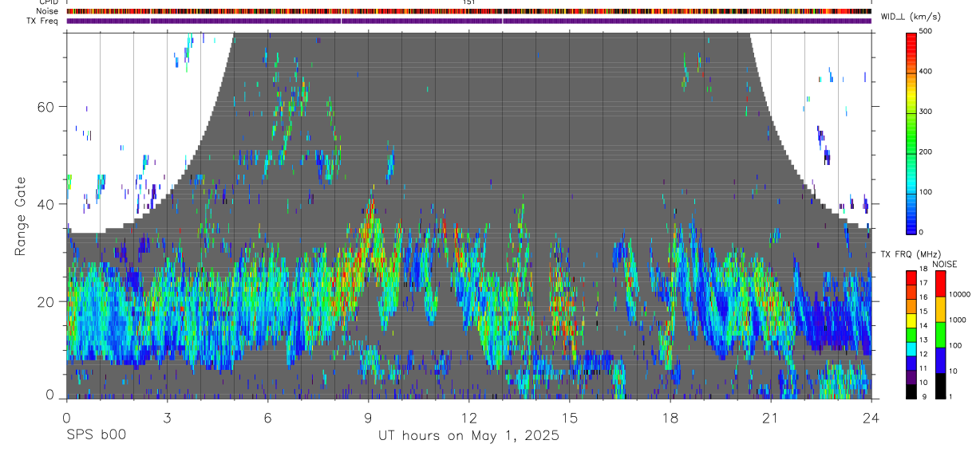Click the 'SPS b00' radar beam label

pos(95,435)
